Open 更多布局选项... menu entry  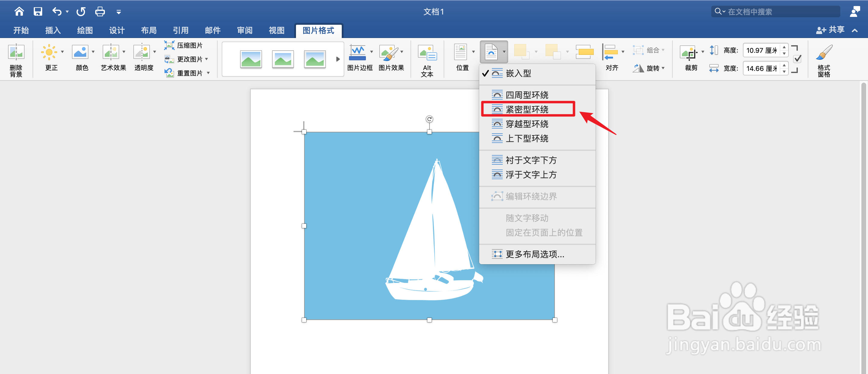click(534, 254)
